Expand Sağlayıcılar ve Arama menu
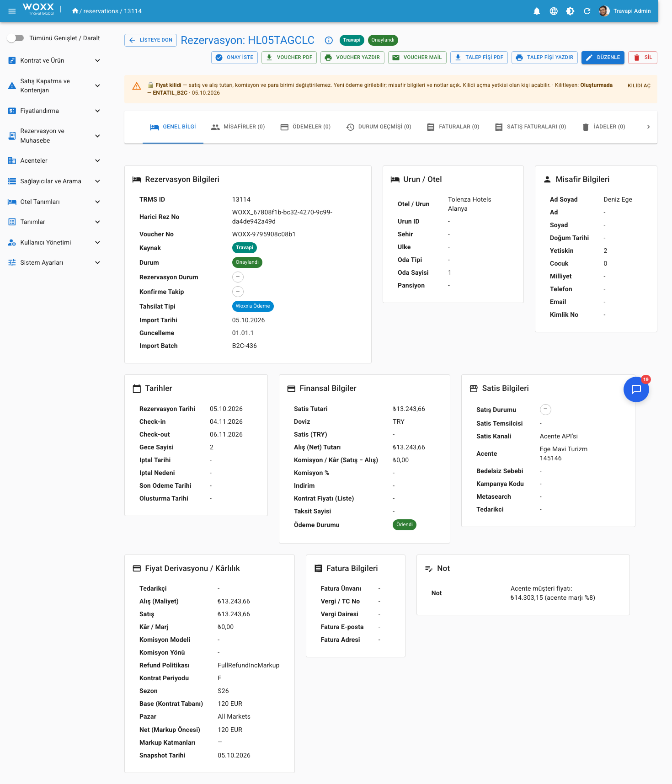The image size is (672, 784). pyautogui.click(x=54, y=181)
